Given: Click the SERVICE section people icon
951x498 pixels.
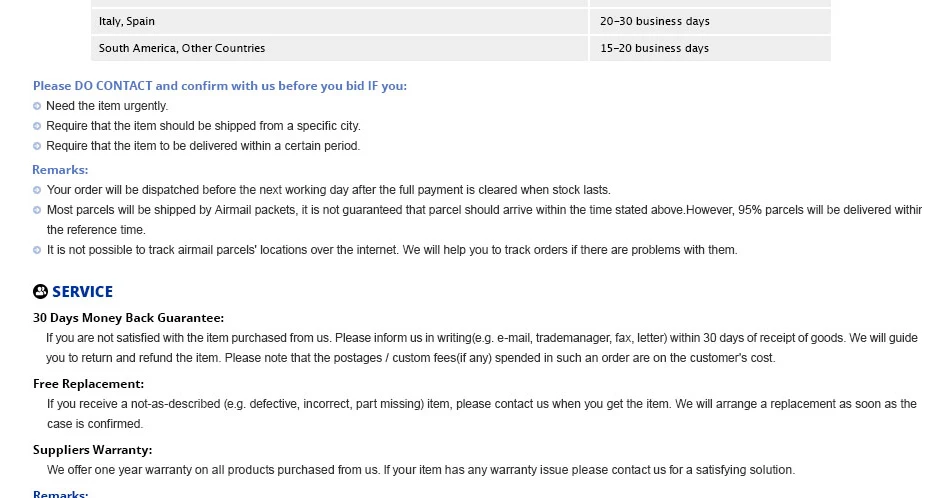Looking at the screenshot, I should [41, 292].
